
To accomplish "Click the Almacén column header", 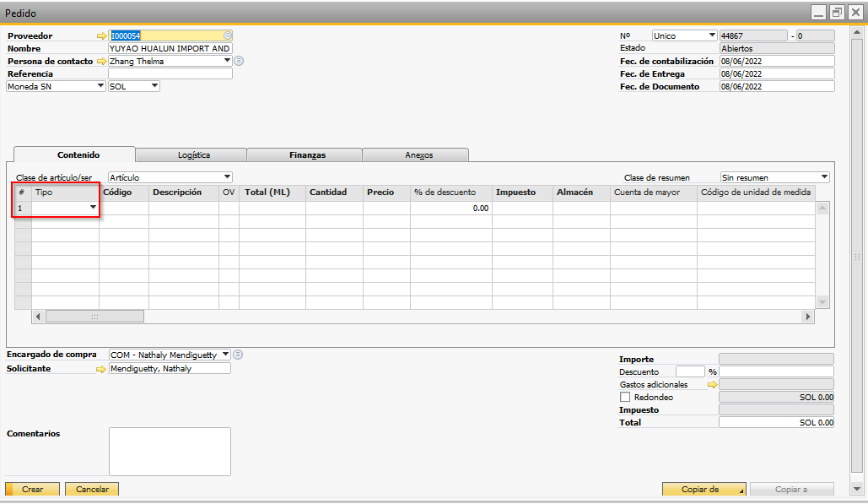I will click(582, 192).
